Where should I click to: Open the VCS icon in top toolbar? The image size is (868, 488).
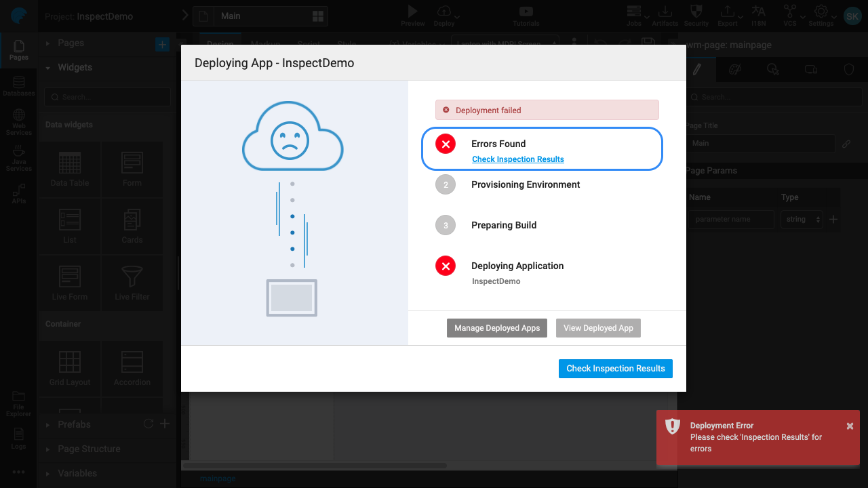[x=789, y=12]
